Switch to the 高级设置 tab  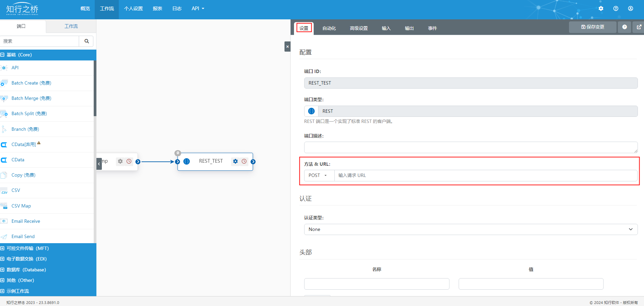[358, 28]
